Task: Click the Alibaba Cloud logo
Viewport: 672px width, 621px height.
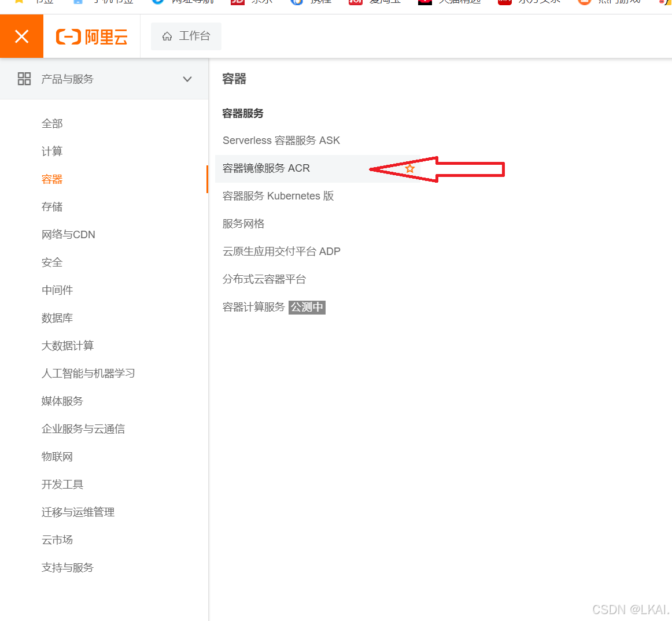Action: click(92, 37)
